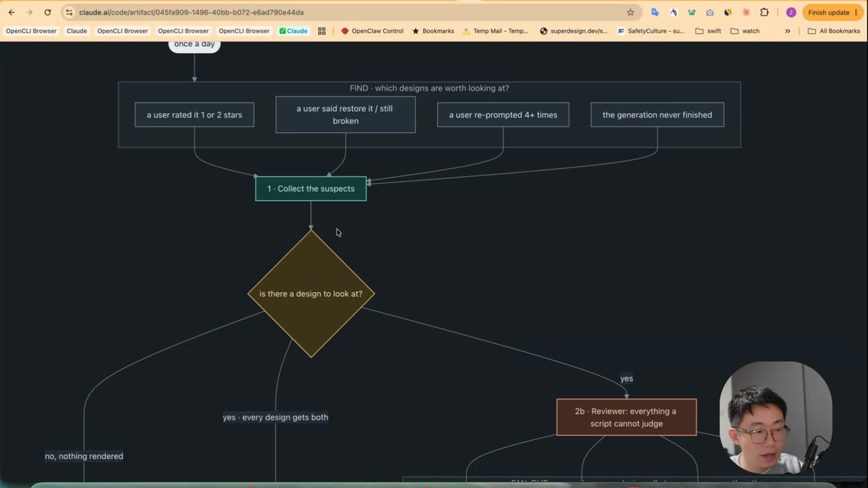Viewport: 868px width, 488px height.
Task: Reload the page with the refresh icon
Action: 47,12
